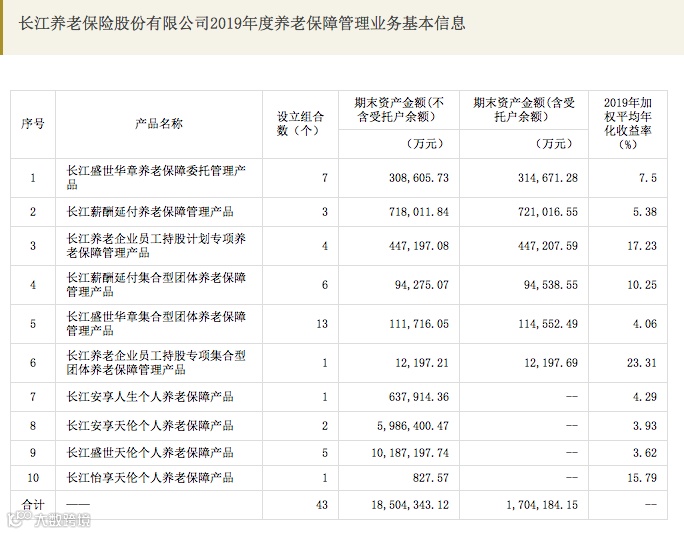Viewport: 684px width, 534px height.
Task: Click the 期末资产金额(不含受托户余额) header
Action: point(399,110)
